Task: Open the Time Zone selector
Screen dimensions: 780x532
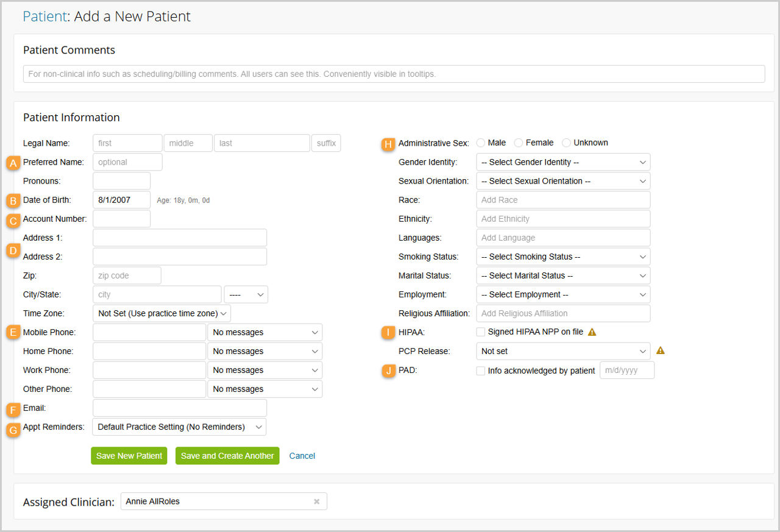Action: pyautogui.click(x=161, y=313)
